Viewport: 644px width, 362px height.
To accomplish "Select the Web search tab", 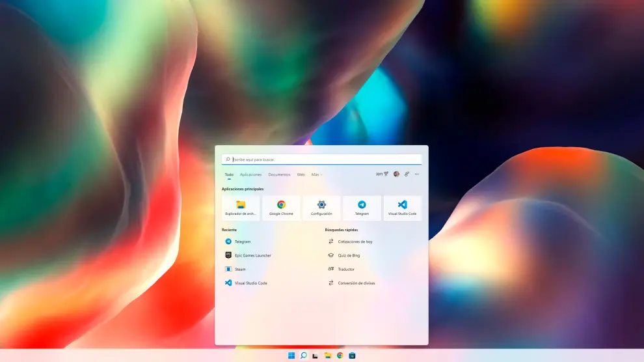I will coord(301,174).
